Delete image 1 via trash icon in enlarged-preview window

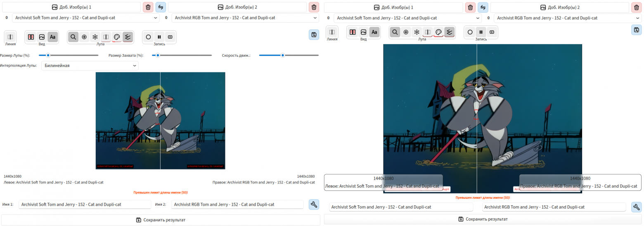pos(470,7)
